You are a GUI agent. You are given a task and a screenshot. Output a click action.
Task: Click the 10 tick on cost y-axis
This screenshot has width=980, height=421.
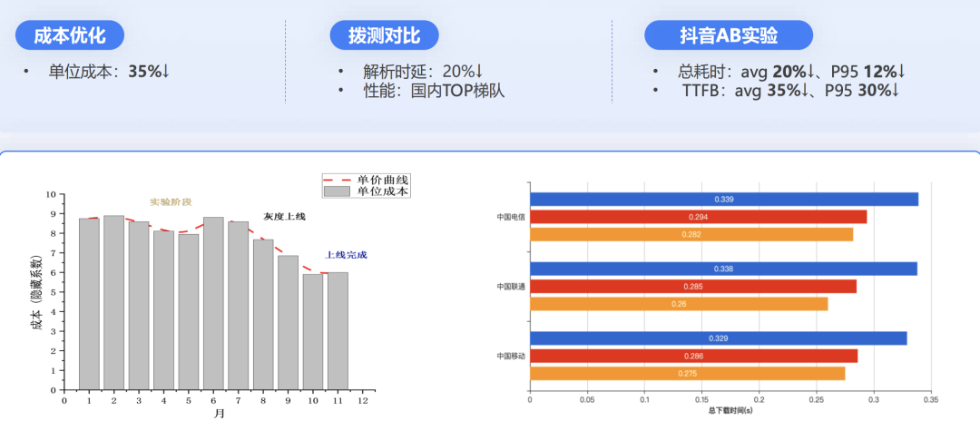coord(51,194)
